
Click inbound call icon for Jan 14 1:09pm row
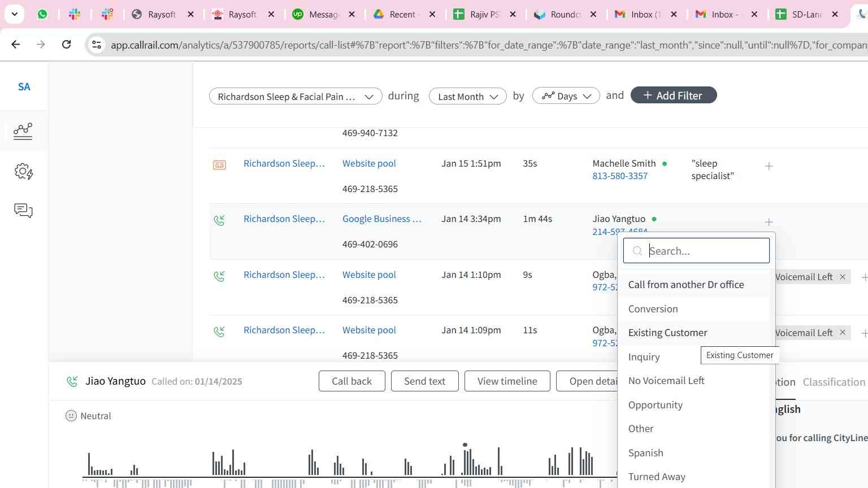point(219,332)
